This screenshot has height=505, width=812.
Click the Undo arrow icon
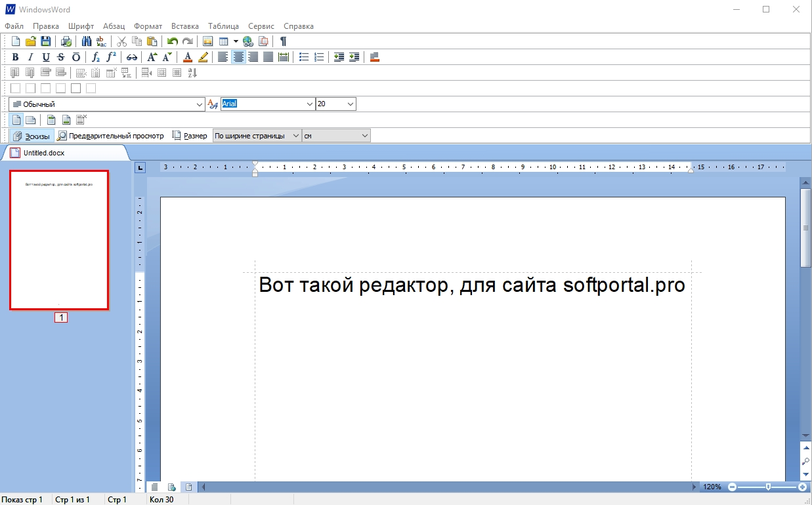(173, 41)
